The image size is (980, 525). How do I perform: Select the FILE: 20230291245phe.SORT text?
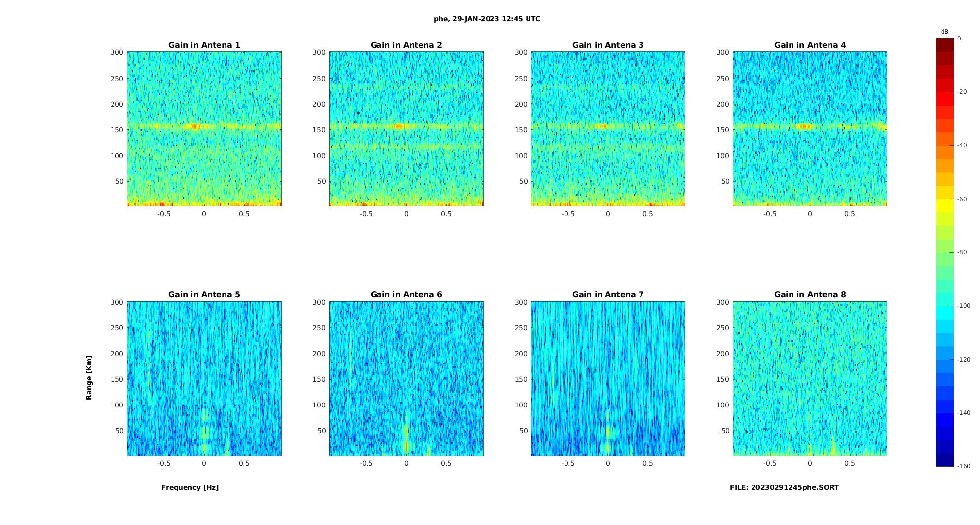(x=784, y=487)
